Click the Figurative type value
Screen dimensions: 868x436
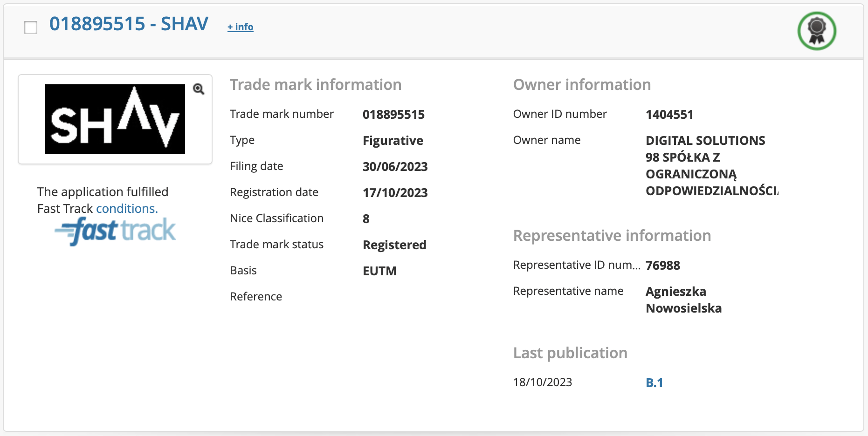click(393, 141)
